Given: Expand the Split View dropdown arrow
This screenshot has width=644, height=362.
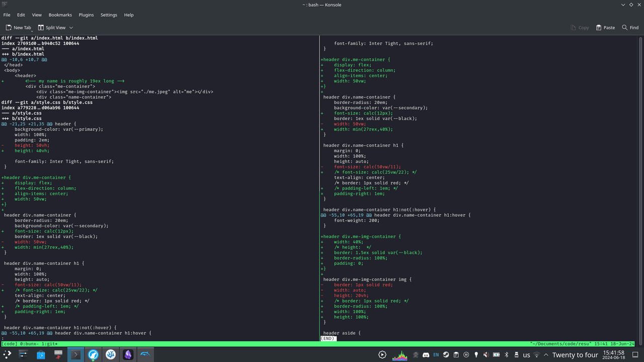Looking at the screenshot, I should click(71, 28).
